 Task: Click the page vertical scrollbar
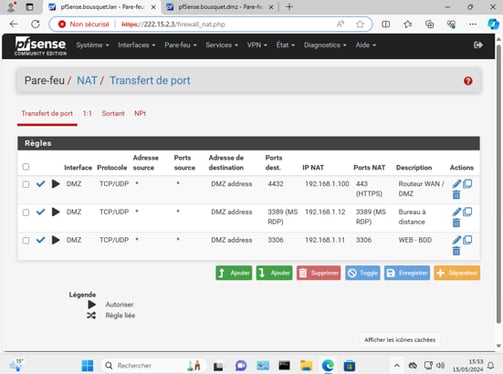tap(498, 183)
